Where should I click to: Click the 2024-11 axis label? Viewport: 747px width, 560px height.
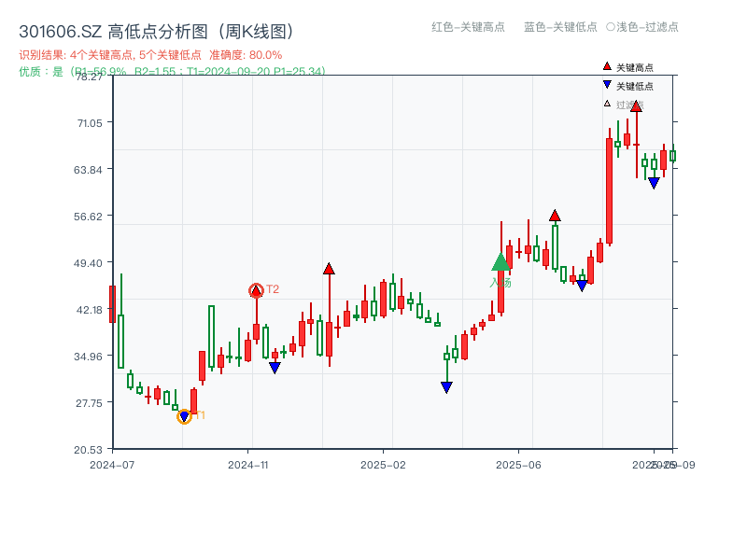coord(248,462)
